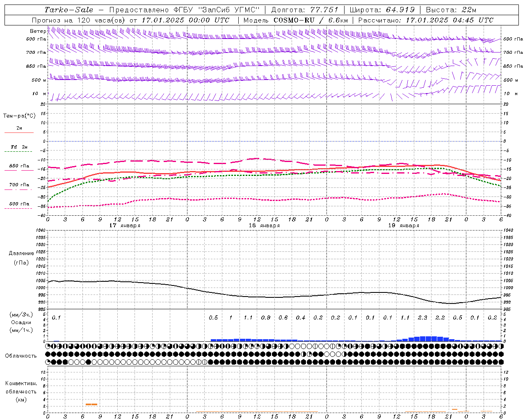
Task: Click the '10 м' wind level label on left axis
Action: tap(39, 94)
